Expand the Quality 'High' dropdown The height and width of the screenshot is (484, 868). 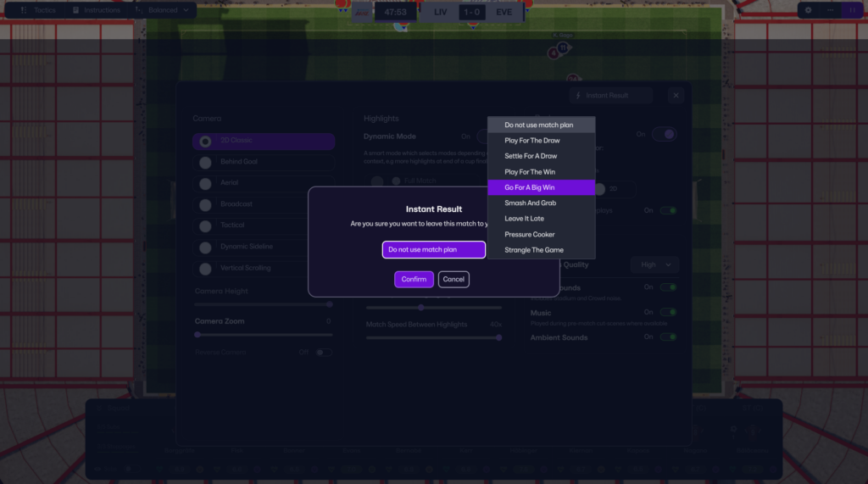click(x=654, y=264)
